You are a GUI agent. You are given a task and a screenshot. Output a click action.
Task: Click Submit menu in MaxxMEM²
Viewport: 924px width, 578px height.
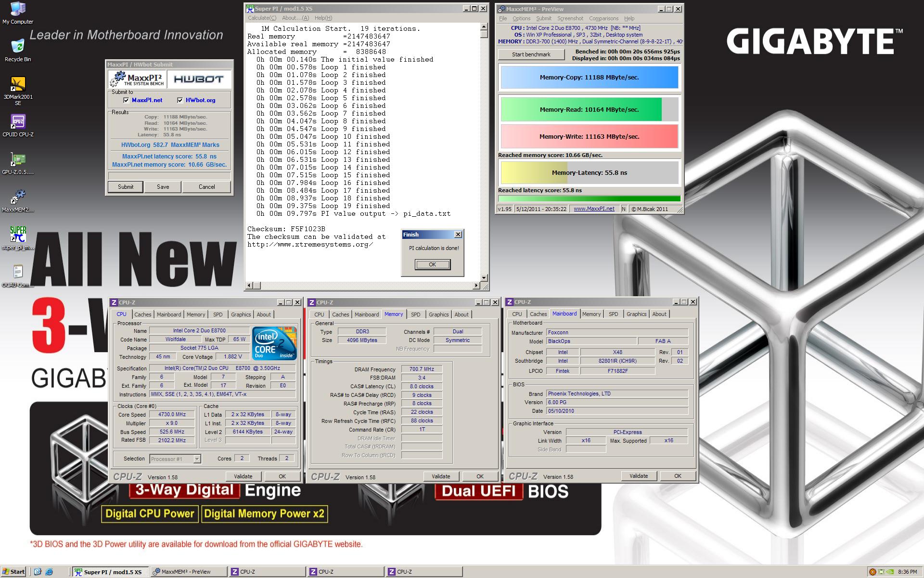tap(544, 18)
